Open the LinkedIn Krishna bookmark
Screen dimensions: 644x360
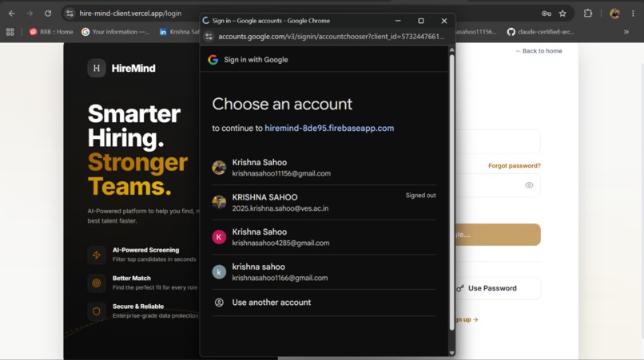179,32
